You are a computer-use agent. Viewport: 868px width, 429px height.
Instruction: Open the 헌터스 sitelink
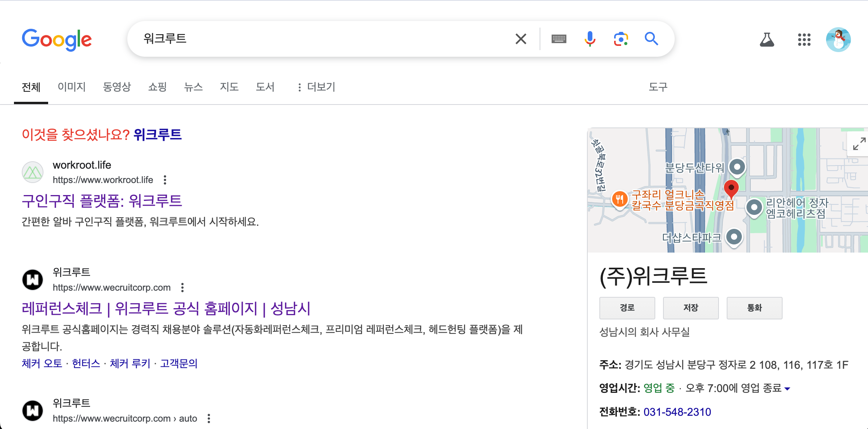(86, 363)
